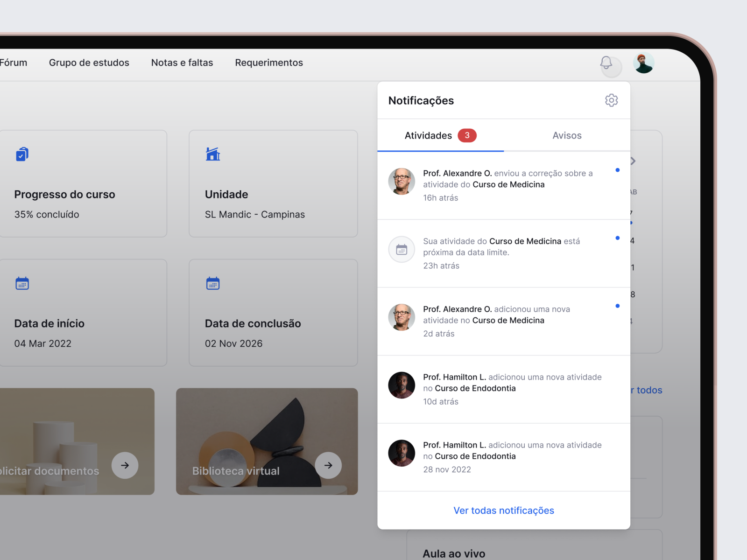Click the calendar next chevron behind the panel

(x=633, y=161)
